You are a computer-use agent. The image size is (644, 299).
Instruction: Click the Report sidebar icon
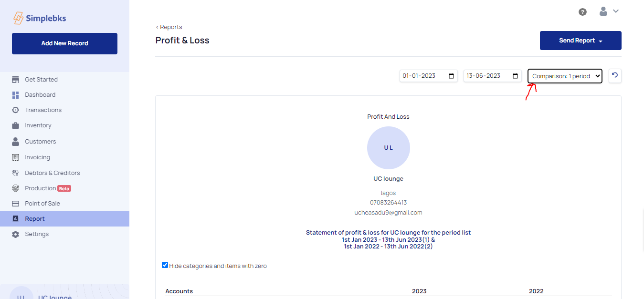point(16,219)
